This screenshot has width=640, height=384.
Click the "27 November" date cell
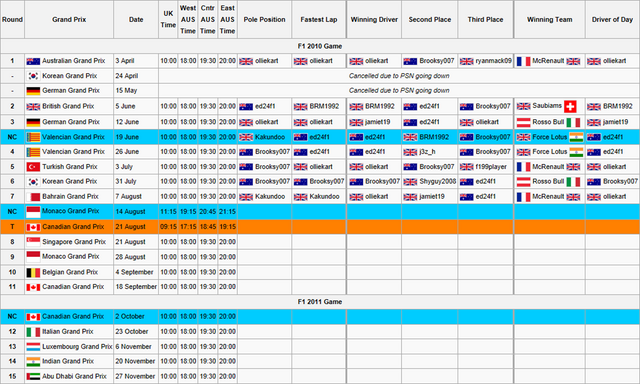(136, 376)
